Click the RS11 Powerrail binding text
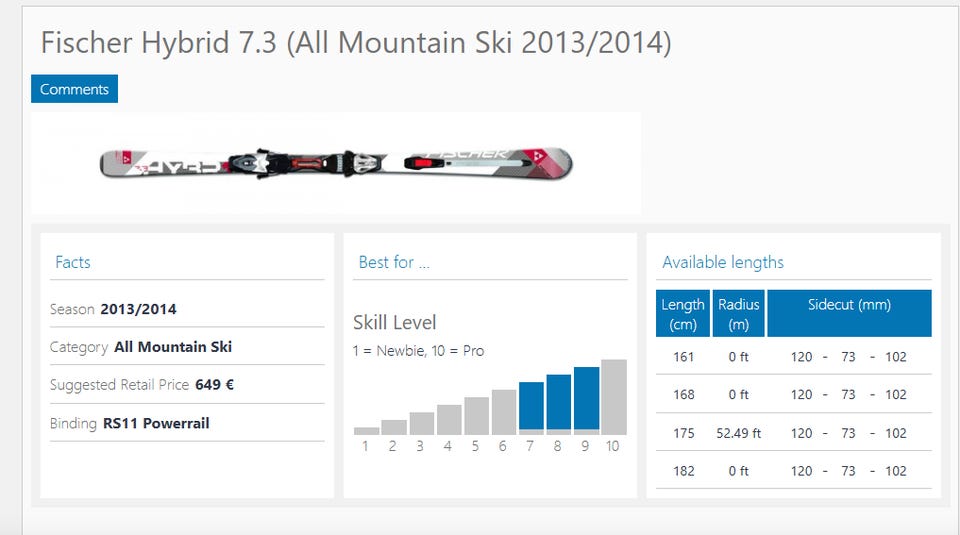The width and height of the screenshot is (960, 535). click(156, 423)
